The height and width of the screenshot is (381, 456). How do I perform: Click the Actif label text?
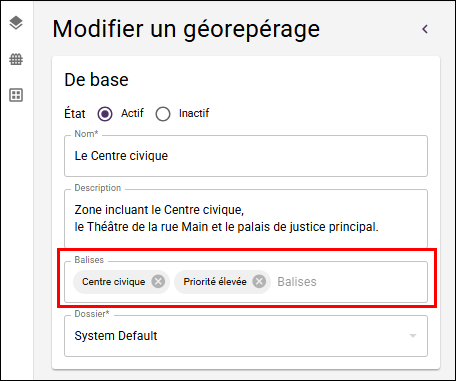point(132,113)
